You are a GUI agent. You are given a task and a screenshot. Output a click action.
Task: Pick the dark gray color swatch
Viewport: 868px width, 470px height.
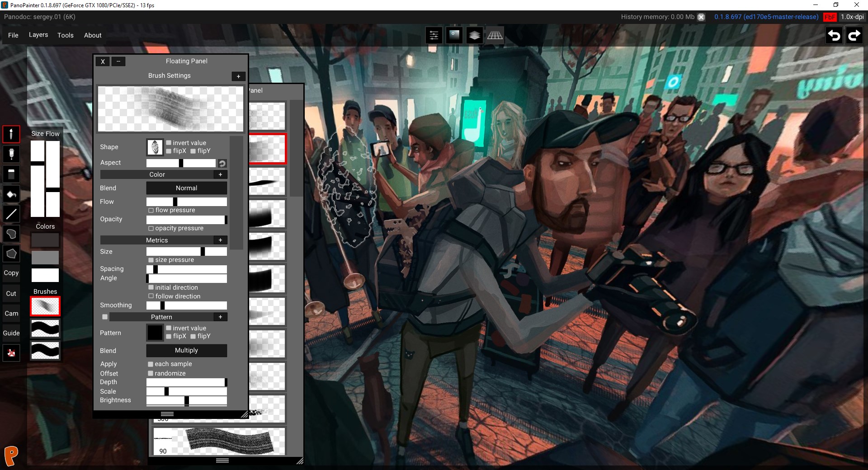pos(45,240)
